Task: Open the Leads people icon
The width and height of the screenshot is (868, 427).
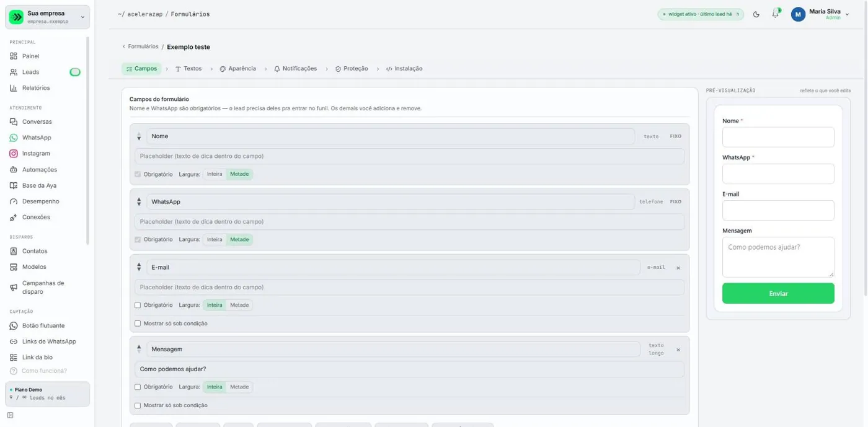Action: click(x=14, y=72)
